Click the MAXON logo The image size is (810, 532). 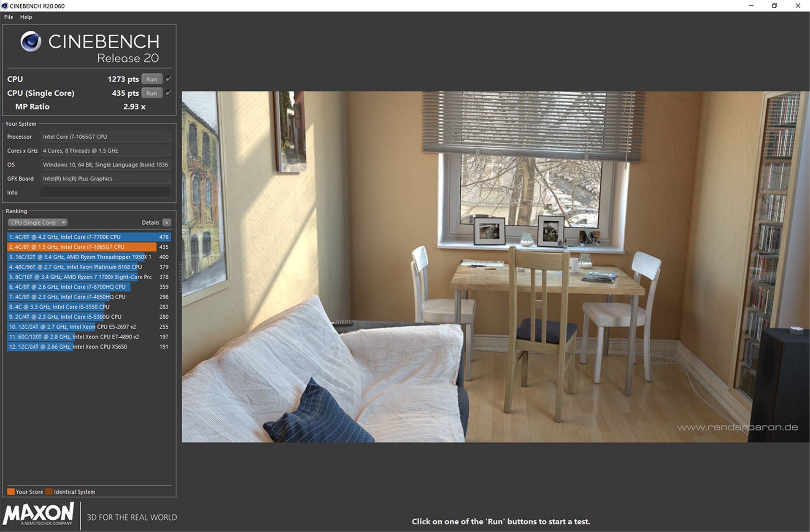tap(38, 514)
